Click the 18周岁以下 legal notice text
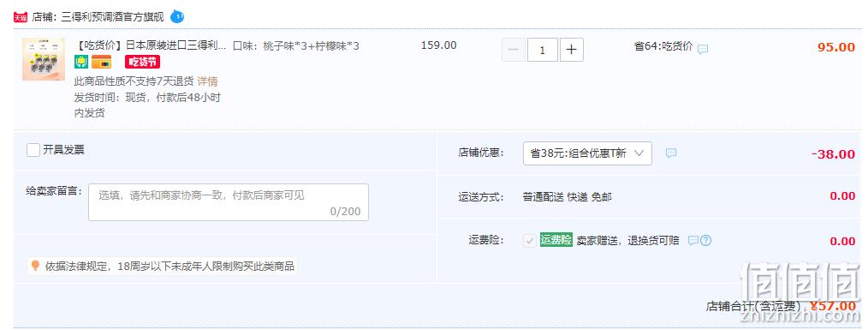Screen dimensions: 868x330 (x=169, y=267)
